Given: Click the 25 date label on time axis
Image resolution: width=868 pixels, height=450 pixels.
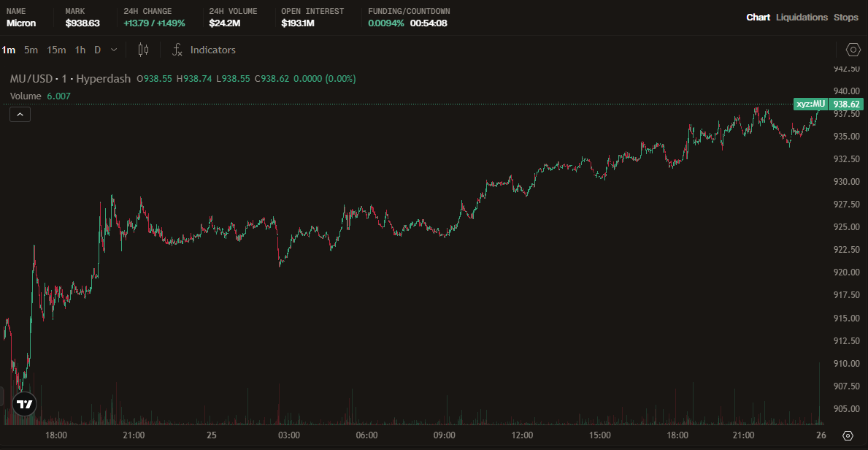Looking at the screenshot, I should (x=212, y=435).
